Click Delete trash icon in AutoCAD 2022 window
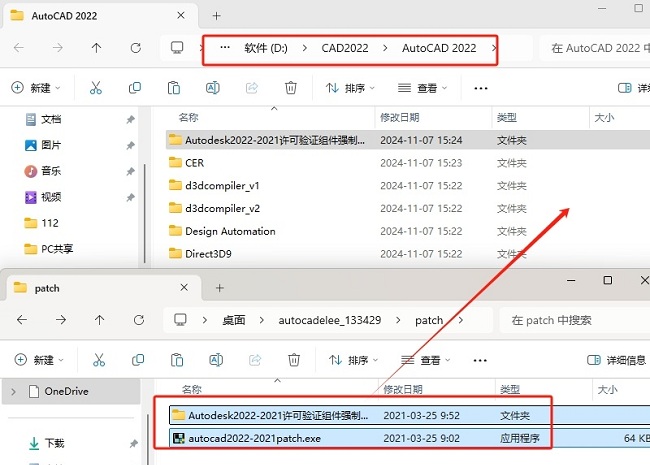 pyautogui.click(x=291, y=88)
